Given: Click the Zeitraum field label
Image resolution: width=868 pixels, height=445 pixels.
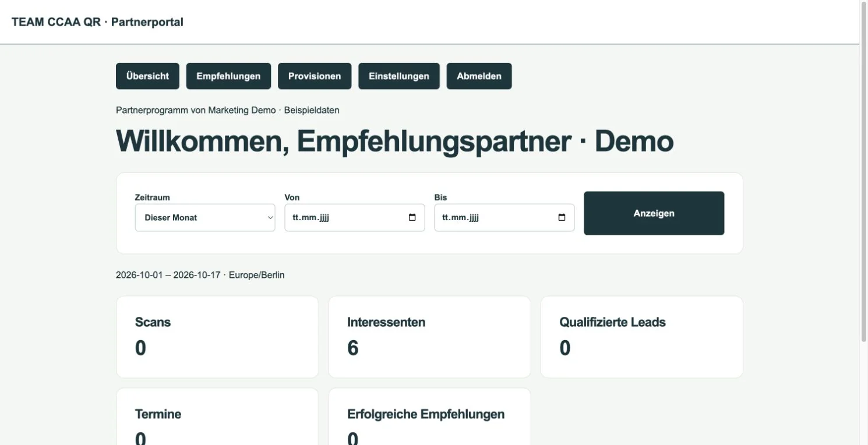Looking at the screenshot, I should tap(153, 197).
